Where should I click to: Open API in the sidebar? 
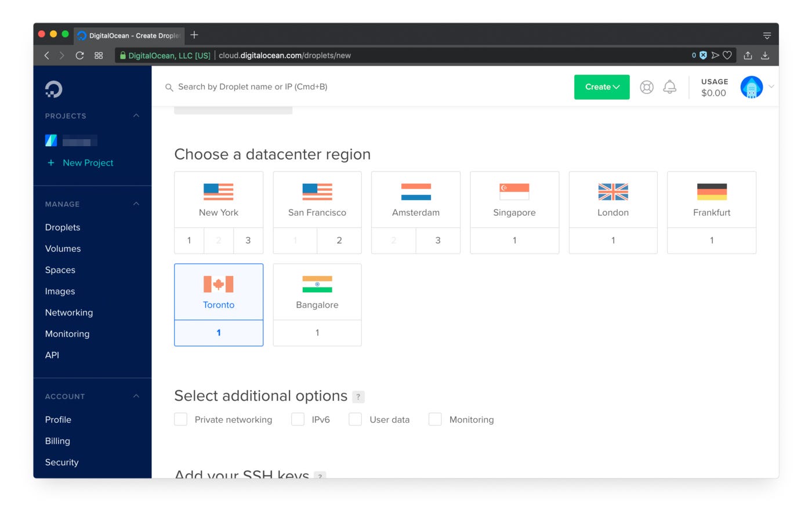click(52, 355)
